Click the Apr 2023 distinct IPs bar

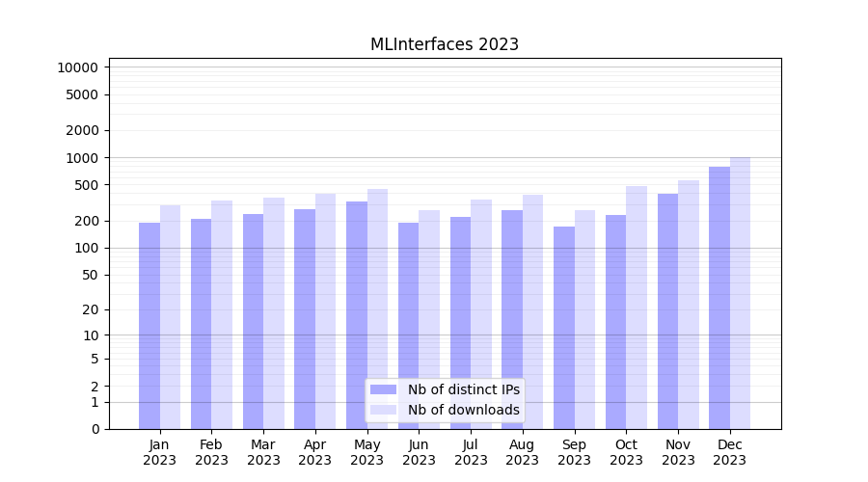coord(305,319)
